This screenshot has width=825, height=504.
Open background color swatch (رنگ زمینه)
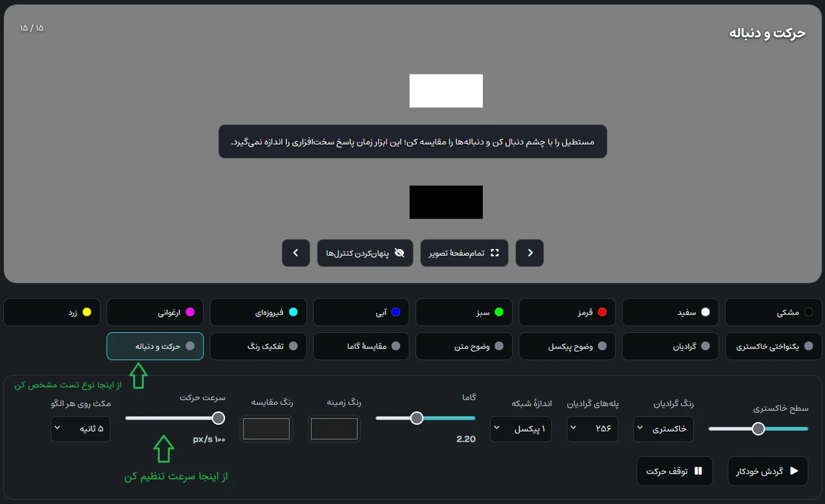click(x=334, y=429)
